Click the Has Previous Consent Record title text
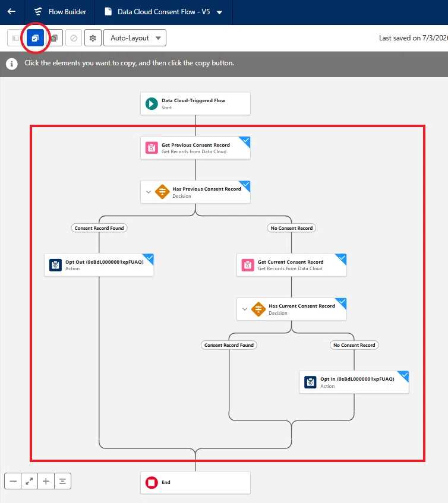 click(207, 189)
